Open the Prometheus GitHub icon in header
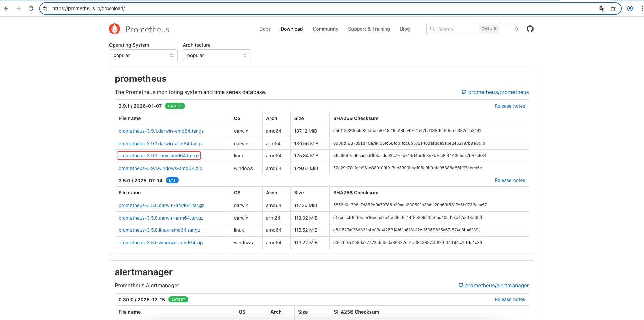The image size is (644, 320). click(x=530, y=29)
